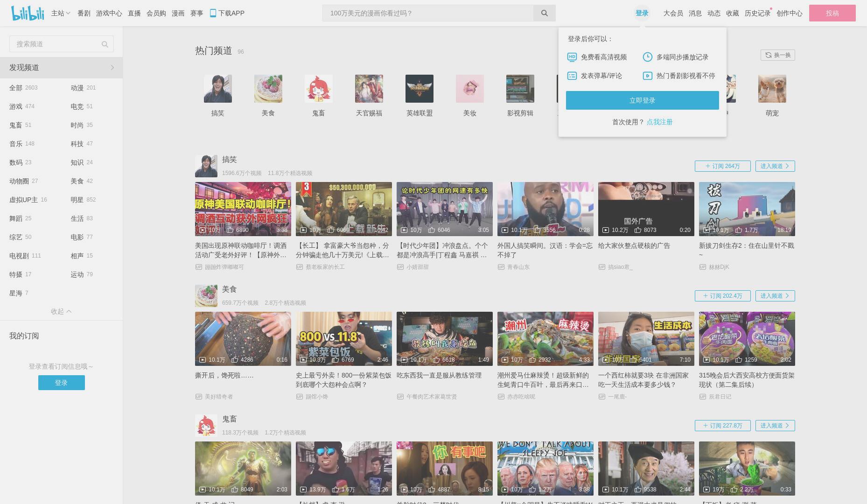
Task: Open the 会员购 nav item
Action: click(156, 13)
